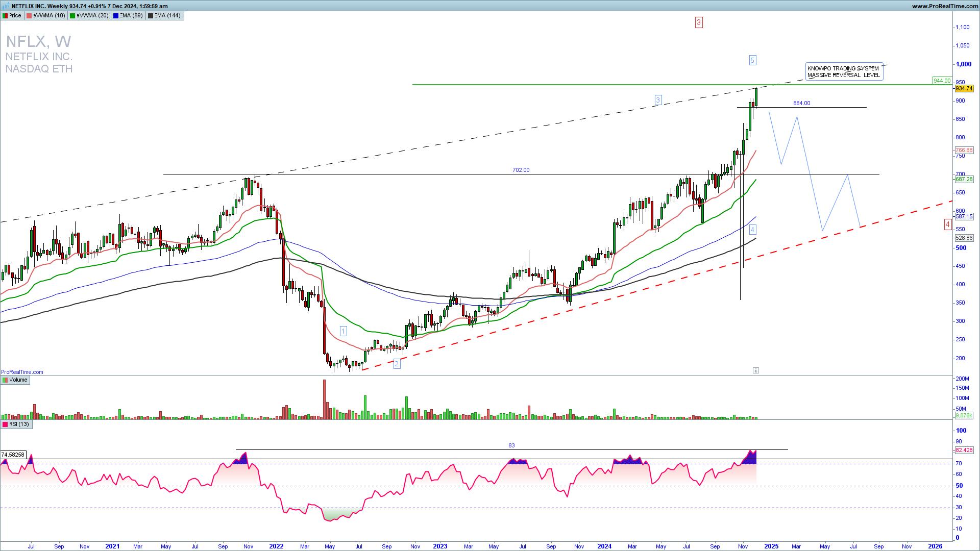Open the Volume panel legend
The image size is (980, 551).
tap(15, 380)
